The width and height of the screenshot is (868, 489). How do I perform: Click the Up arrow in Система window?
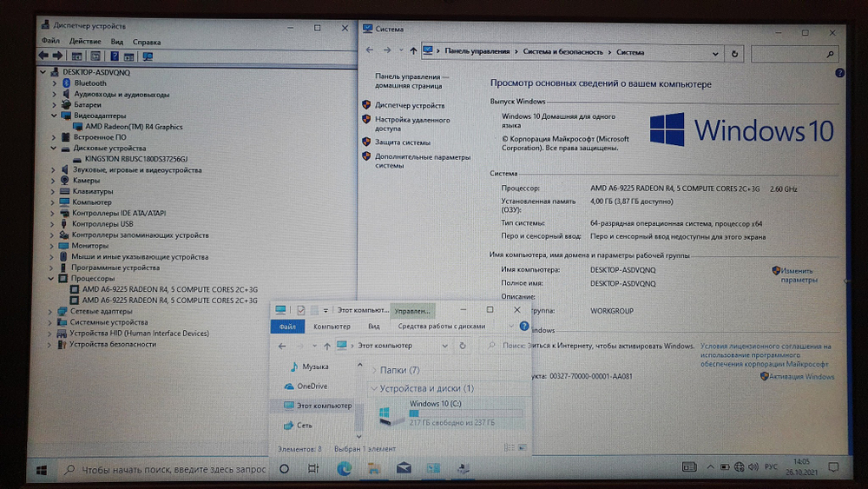(x=413, y=51)
